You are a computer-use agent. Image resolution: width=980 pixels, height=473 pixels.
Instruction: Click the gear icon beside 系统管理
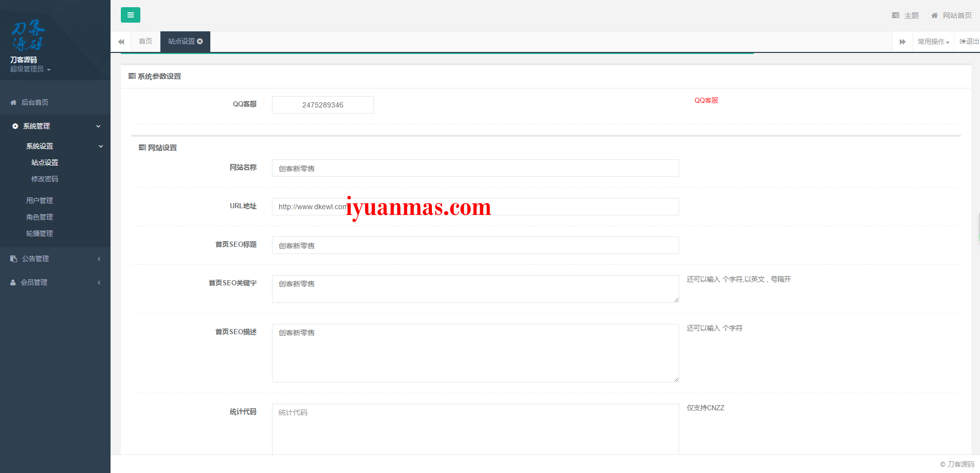point(15,126)
